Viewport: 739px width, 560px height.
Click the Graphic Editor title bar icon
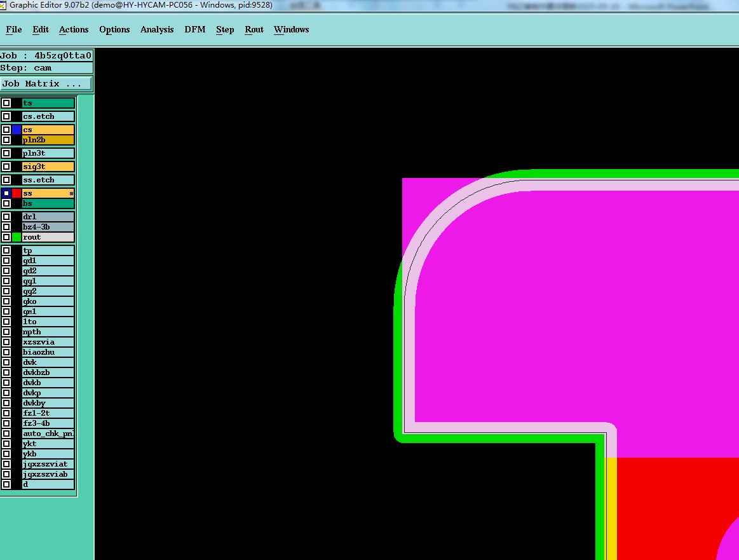click(3, 5)
